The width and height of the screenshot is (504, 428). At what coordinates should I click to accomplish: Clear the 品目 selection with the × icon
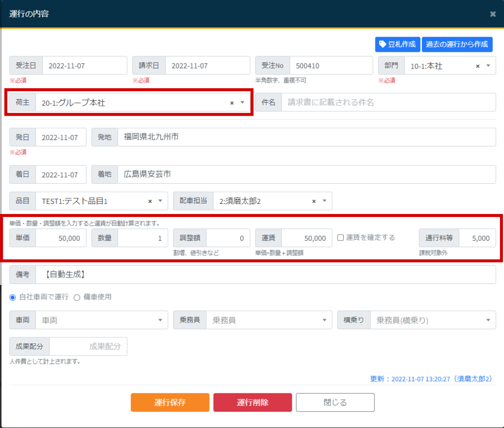coord(150,201)
